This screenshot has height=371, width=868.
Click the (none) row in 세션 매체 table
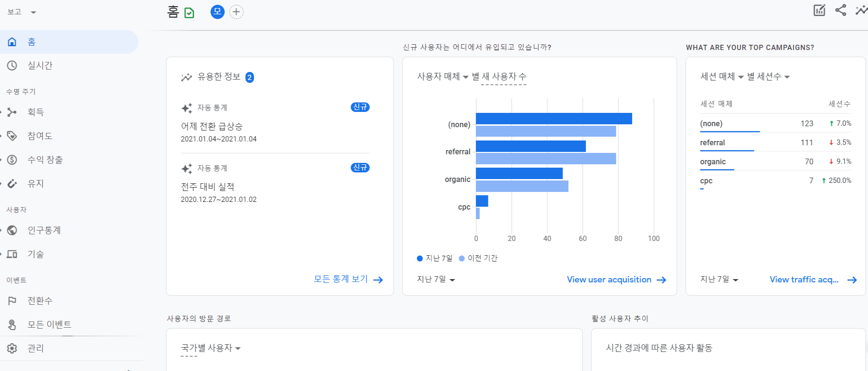pyautogui.click(x=776, y=123)
